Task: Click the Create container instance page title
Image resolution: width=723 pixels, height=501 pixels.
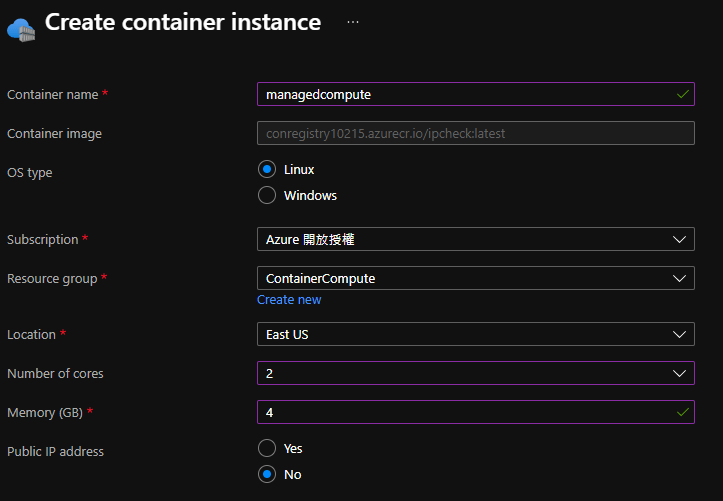Action: click(x=183, y=22)
